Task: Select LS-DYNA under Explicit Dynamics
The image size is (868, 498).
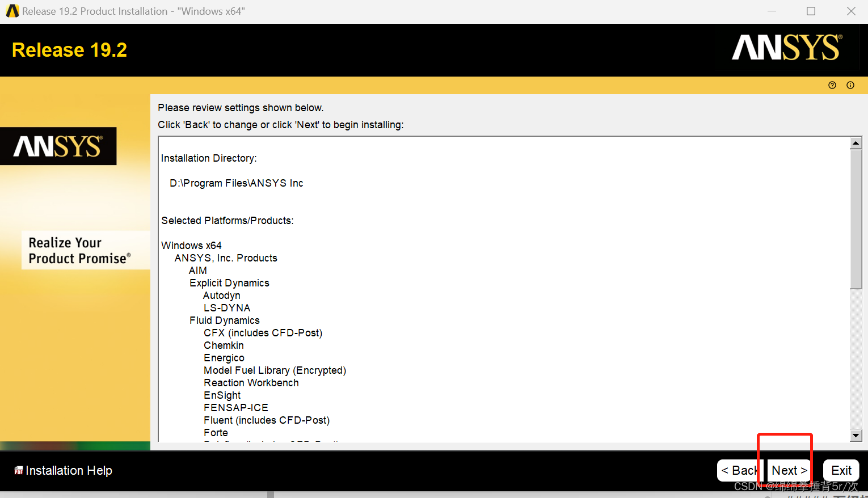Action: pyautogui.click(x=227, y=307)
